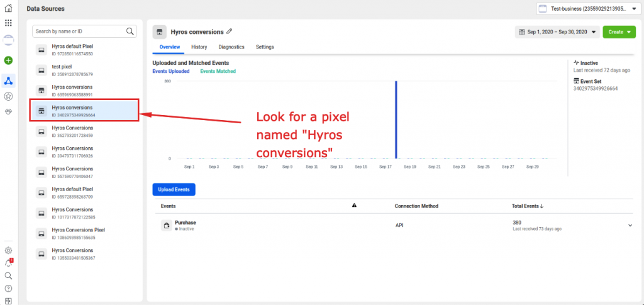Click the Inactive activity pulse icon
Image resolution: width=644 pixels, height=305 pixels.
pos(576,64)
